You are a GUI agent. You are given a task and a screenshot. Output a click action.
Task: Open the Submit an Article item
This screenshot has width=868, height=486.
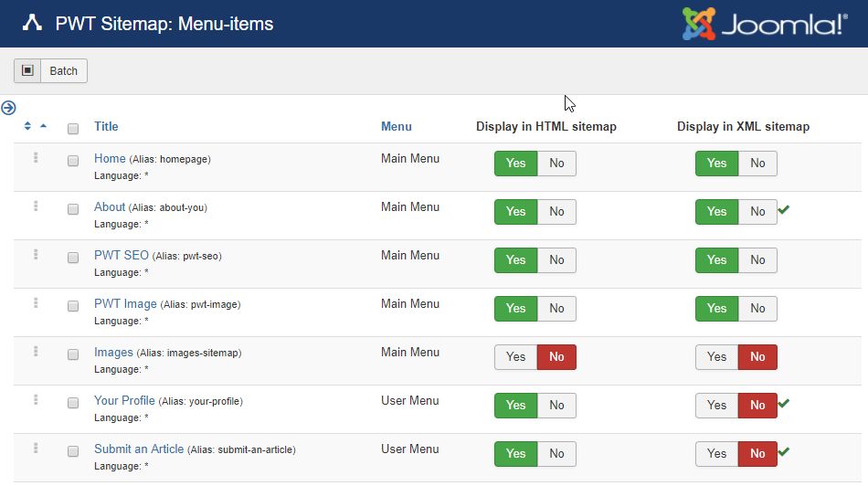tap(139, 449)
